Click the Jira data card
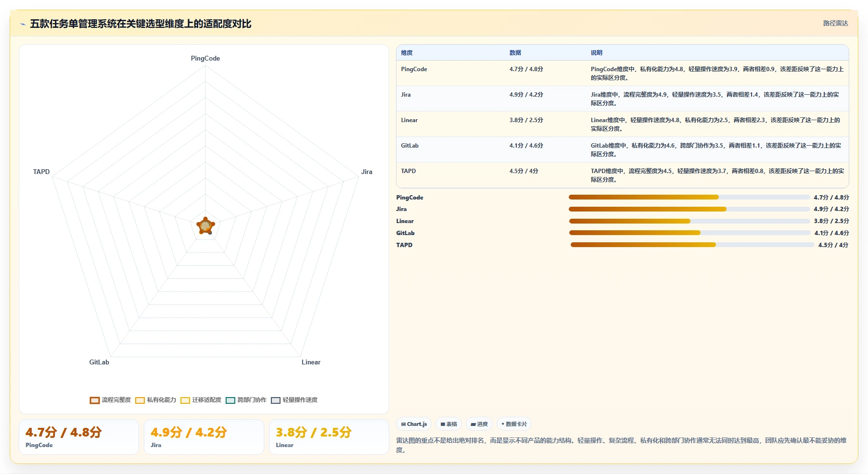The image size is (868, 474). tap(204, 437)
